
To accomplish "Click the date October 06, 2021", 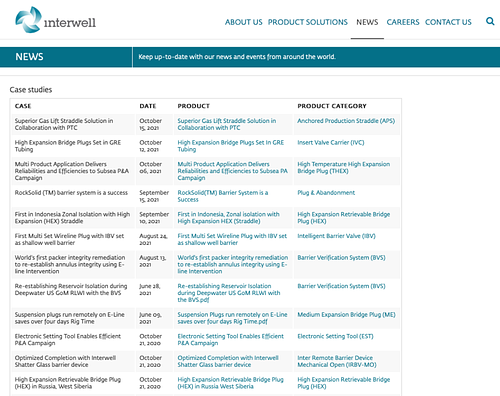I will pyautogui.click(x=151, y=168).
